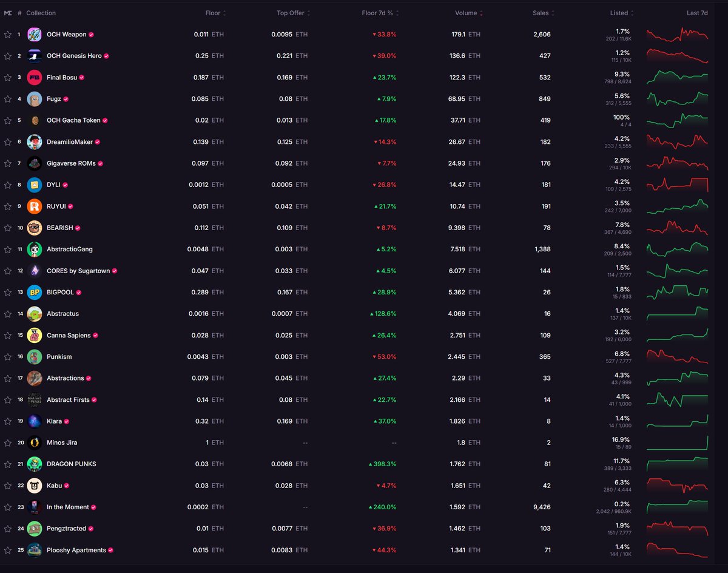Click the Magic Eden ME header logo

click(x=8, y=13)
